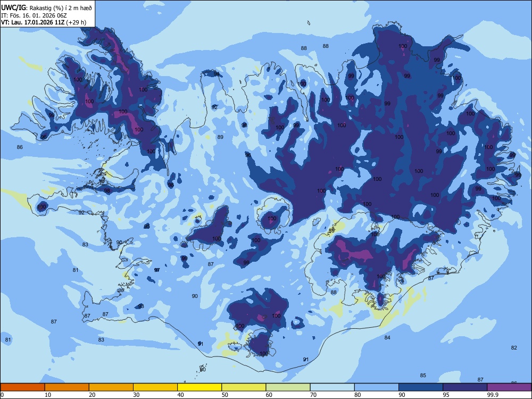Click the 0–10 dark orange legend swatch
Screen dimensions: 532x399
(x=22, y=387)
